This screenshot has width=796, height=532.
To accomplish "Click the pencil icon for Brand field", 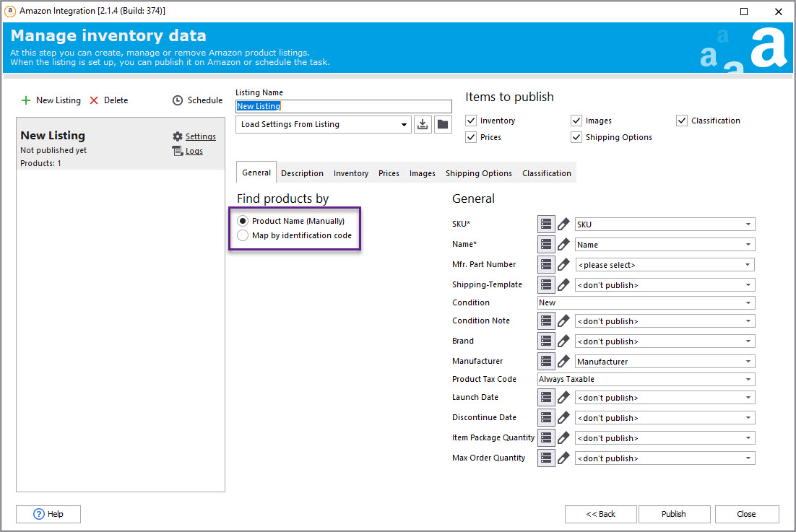I will pos(564,341).
